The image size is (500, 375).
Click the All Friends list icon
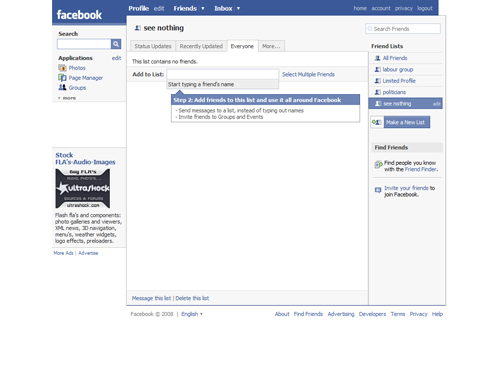pos(377,58)
